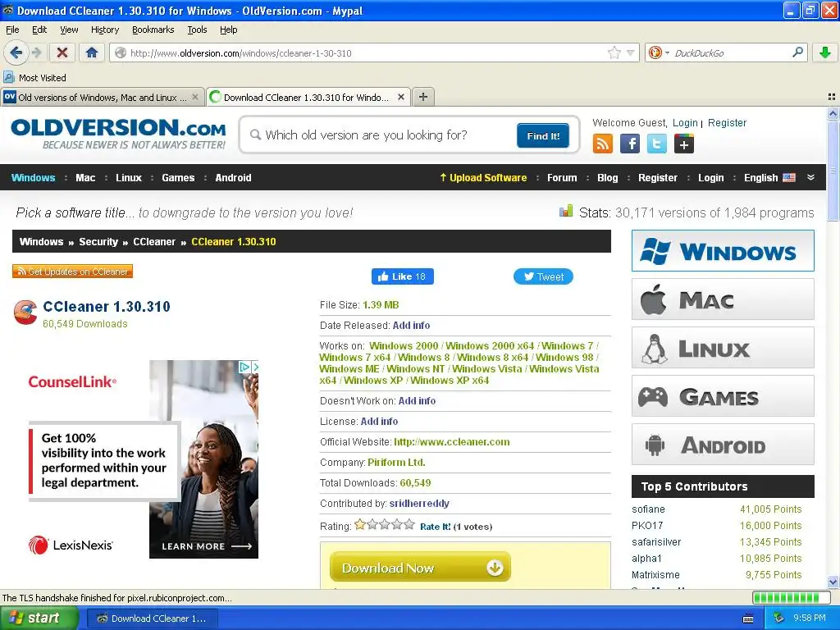
Task: Click the Find It! button
Action: coord(543,135)
